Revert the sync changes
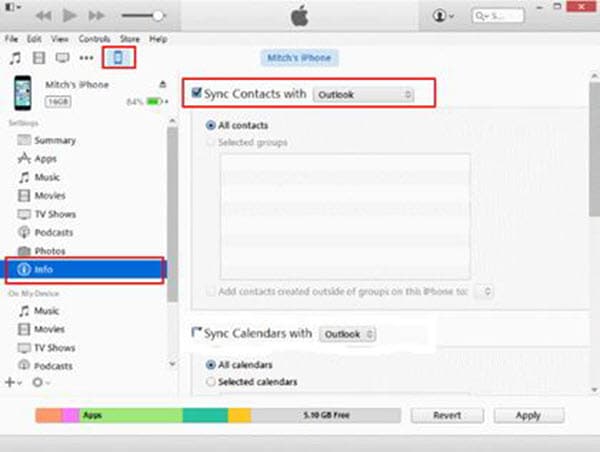Screen dimensions: 600x452 [447, 415]
